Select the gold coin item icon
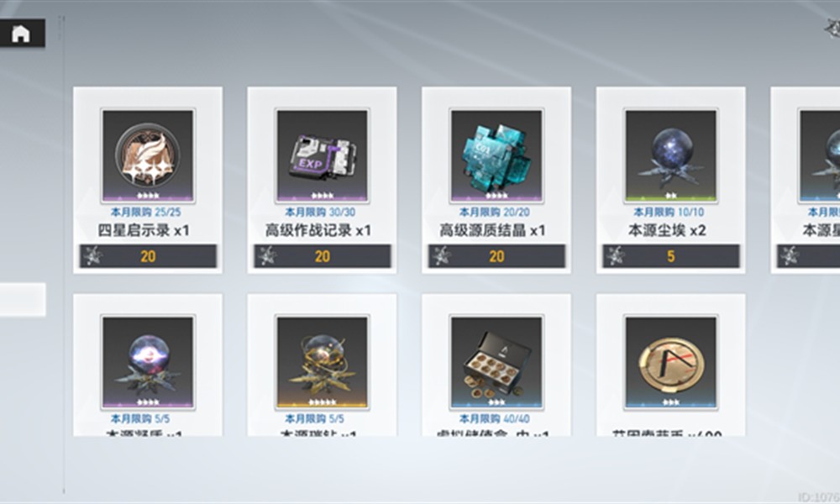 [x=670, y=362]
